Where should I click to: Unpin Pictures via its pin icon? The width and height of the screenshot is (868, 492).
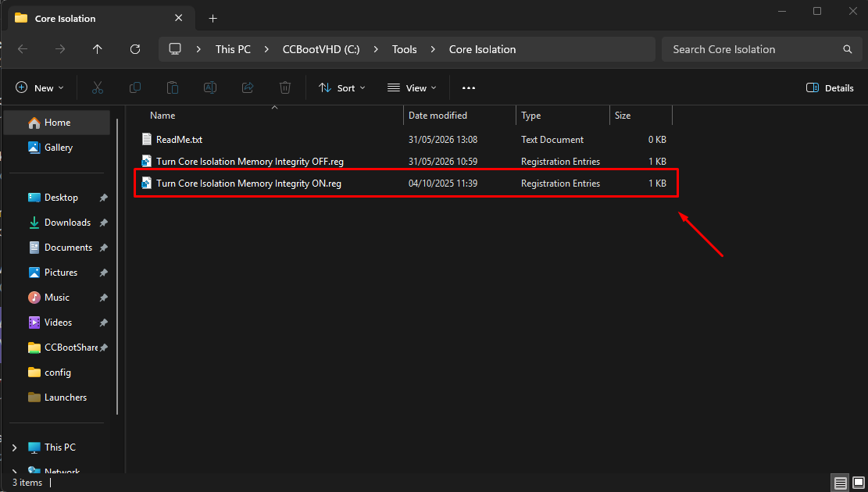[x=103, y=273]
